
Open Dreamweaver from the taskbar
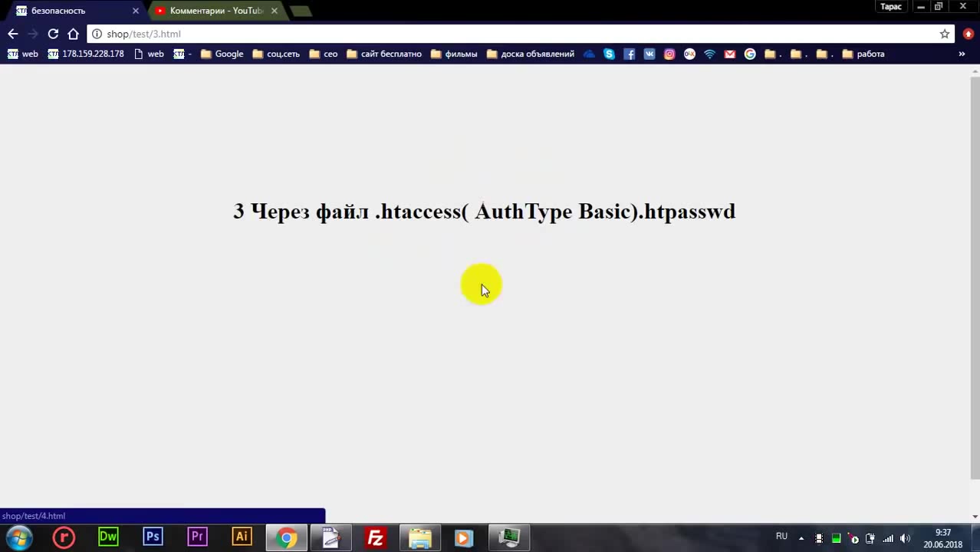tap(108, 537)
